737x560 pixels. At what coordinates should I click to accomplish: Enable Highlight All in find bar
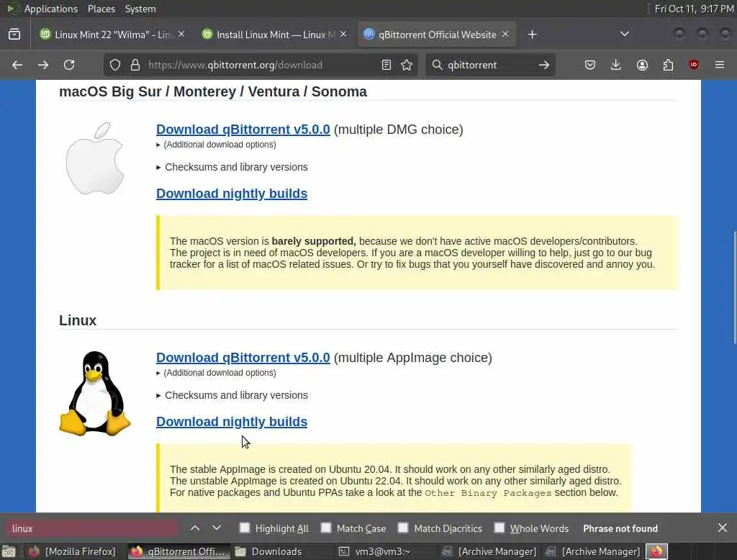[245, 528]
